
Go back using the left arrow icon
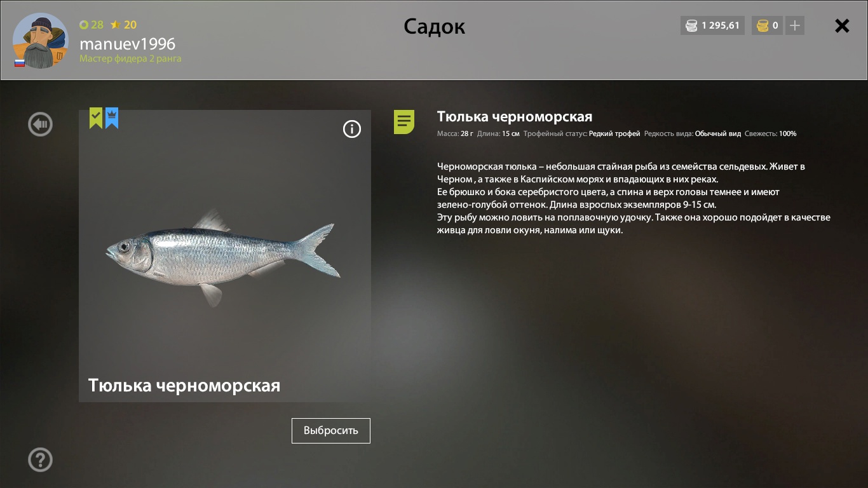click(40, 124)
